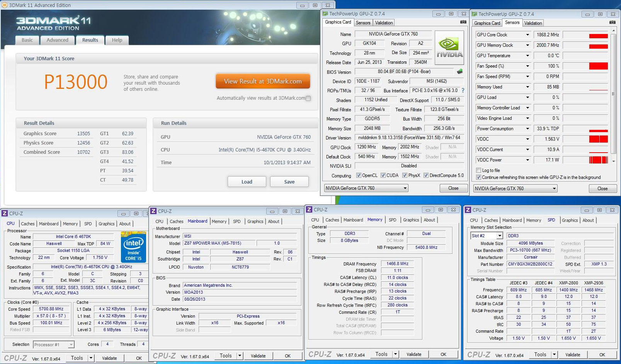Open the NVIDIA GeForce GTX 760 selector in Graphics Card window
Viewport: 621px width, 364px height.
tap(405, 188)
